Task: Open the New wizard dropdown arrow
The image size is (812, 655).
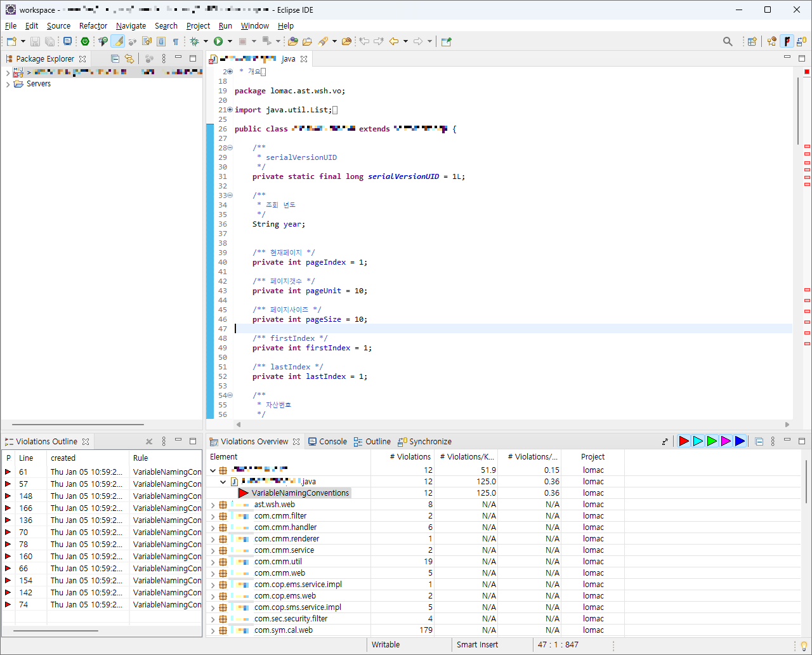Action: click(23, 41)
